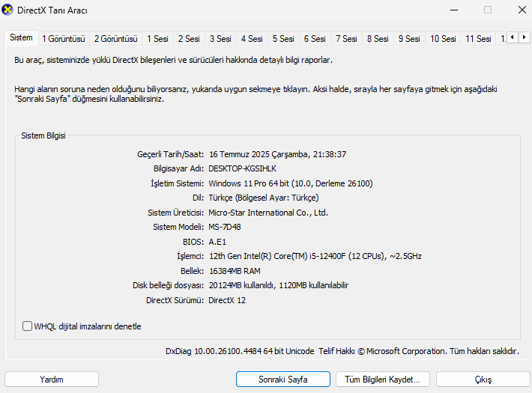Click the Geçerli Tarih/Saat label

pyautogui.click(x=170, y=154)
